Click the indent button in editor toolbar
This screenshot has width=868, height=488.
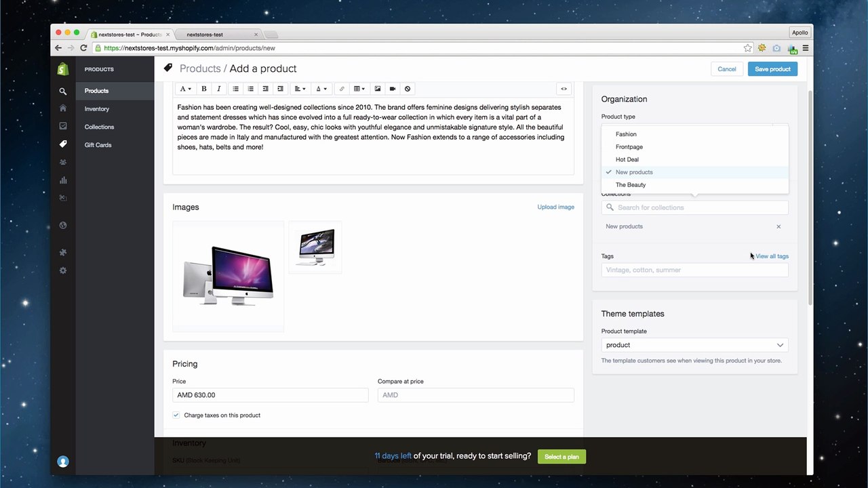(280, 89)
